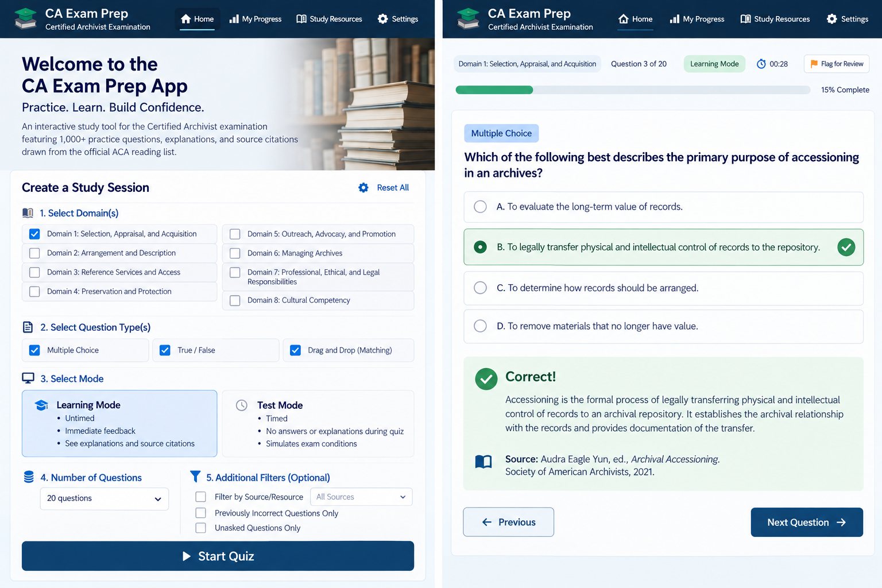This screenshot has height=588, width=882.
Task: Select the Test Mode card
Action: (318, 424)
